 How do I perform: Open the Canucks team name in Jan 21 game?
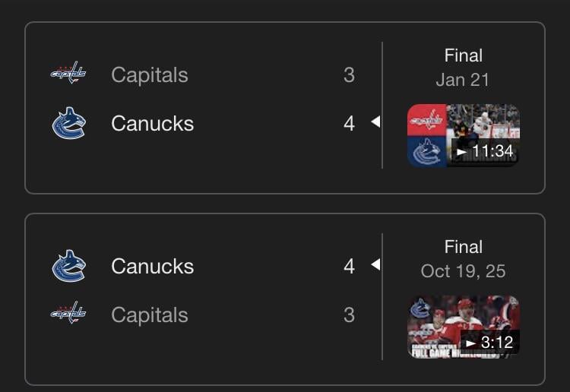click(x=152, y=124)
